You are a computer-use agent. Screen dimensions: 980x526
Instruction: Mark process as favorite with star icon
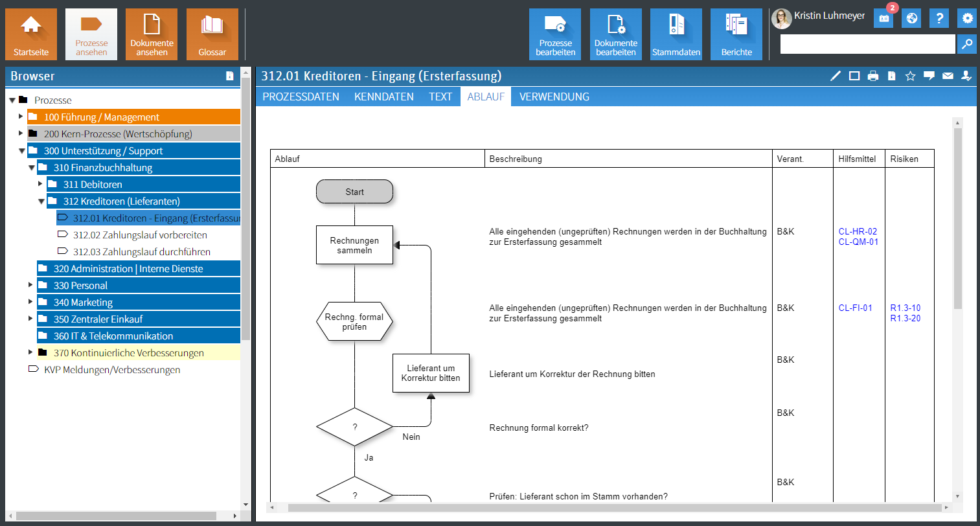pos(910,76)
